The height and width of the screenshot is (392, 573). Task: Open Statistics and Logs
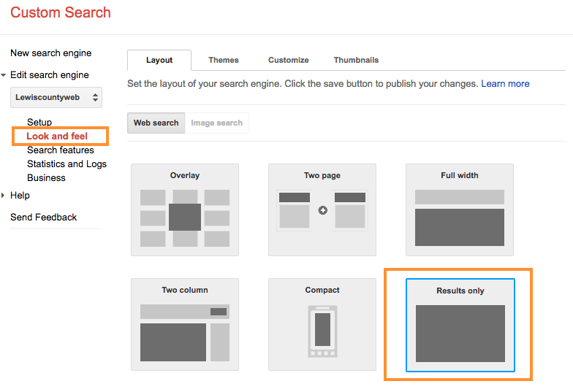pyautogui.click(x=67, y=164)
